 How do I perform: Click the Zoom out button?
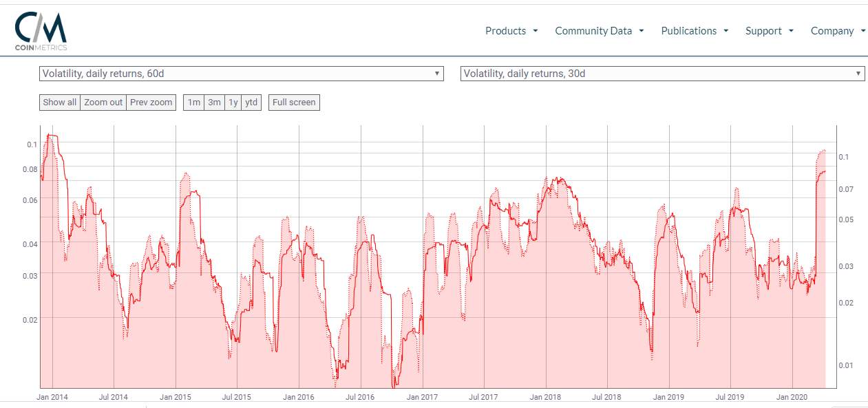(x=103, y=102)
